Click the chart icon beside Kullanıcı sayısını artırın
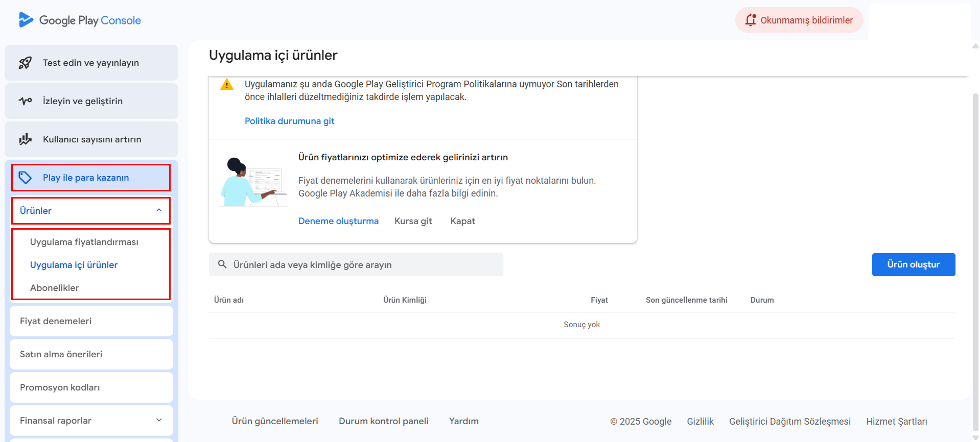The width and height of the screenshot is (980, 442). [x=25, y=139]
